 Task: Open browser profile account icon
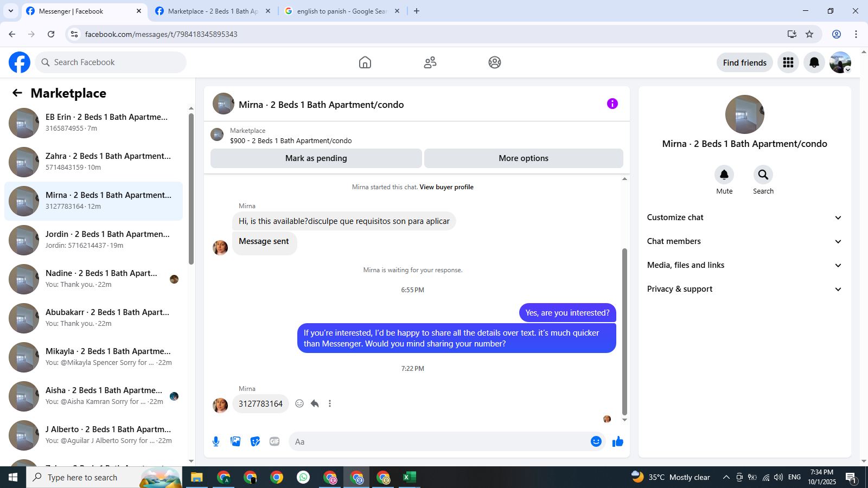tap(837, 34)
